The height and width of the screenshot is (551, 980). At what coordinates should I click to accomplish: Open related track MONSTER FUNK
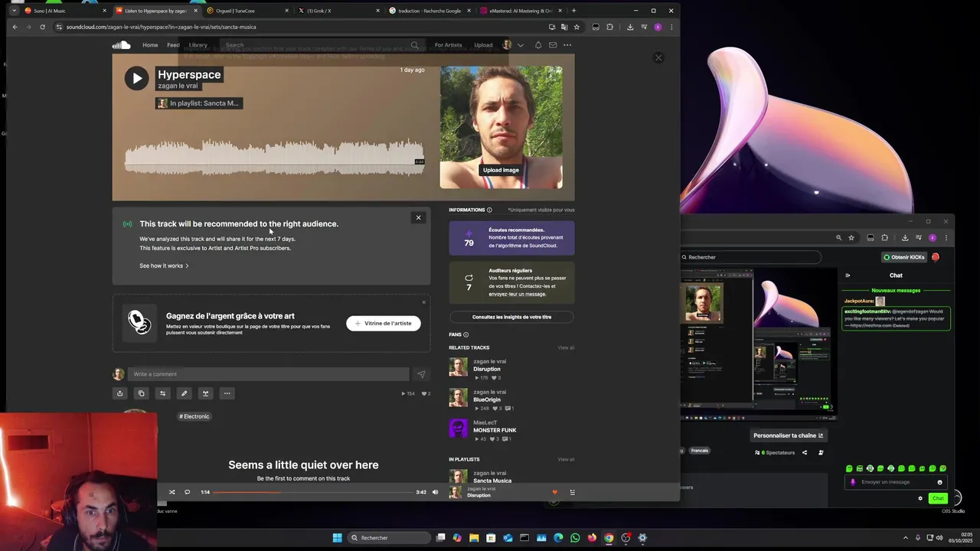[495, 430]
